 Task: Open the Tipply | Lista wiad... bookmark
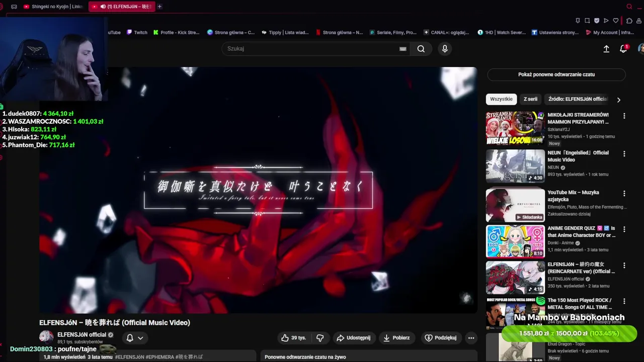(x=285, y=32)
